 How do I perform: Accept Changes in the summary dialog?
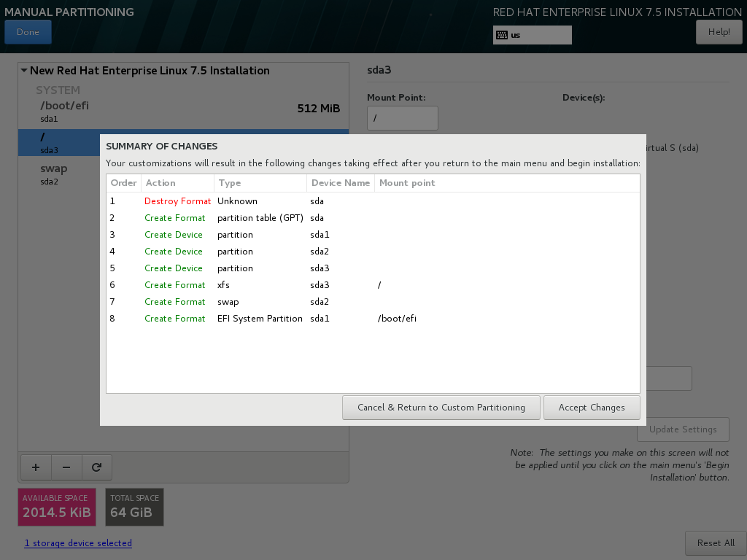pyautogui.click(x=592, y=407)
